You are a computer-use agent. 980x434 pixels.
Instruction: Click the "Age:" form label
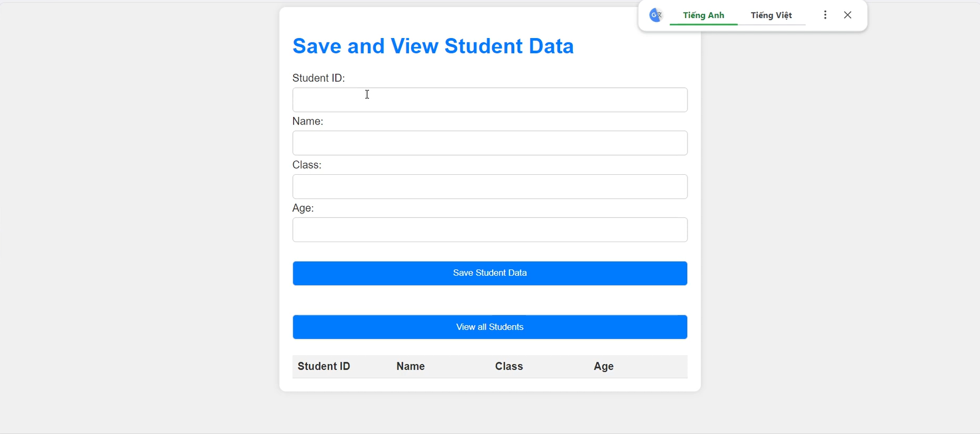click(x=303, y=208)
